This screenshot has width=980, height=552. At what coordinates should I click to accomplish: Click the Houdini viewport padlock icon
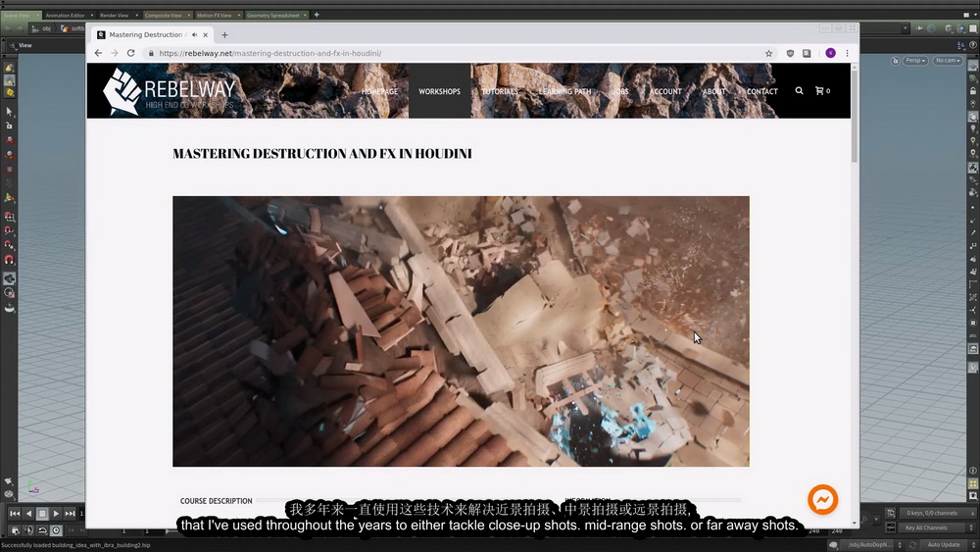[x=973, y=90]
